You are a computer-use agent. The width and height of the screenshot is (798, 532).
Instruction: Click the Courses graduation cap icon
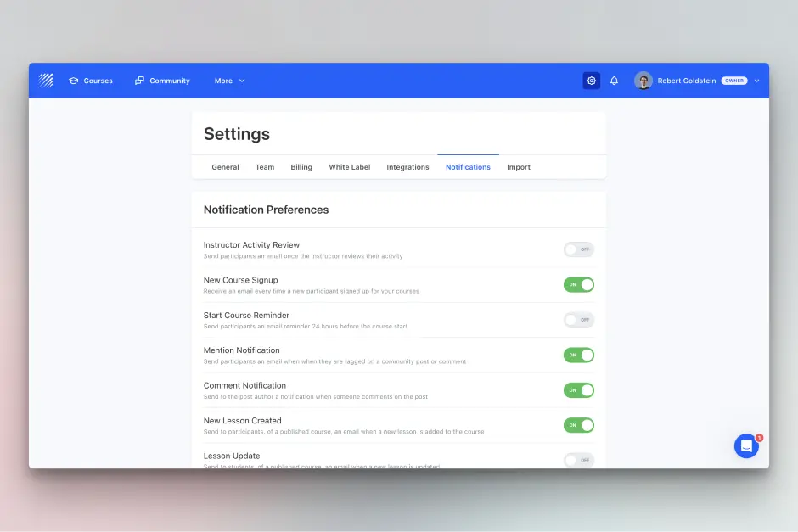(x=73, y=81)
